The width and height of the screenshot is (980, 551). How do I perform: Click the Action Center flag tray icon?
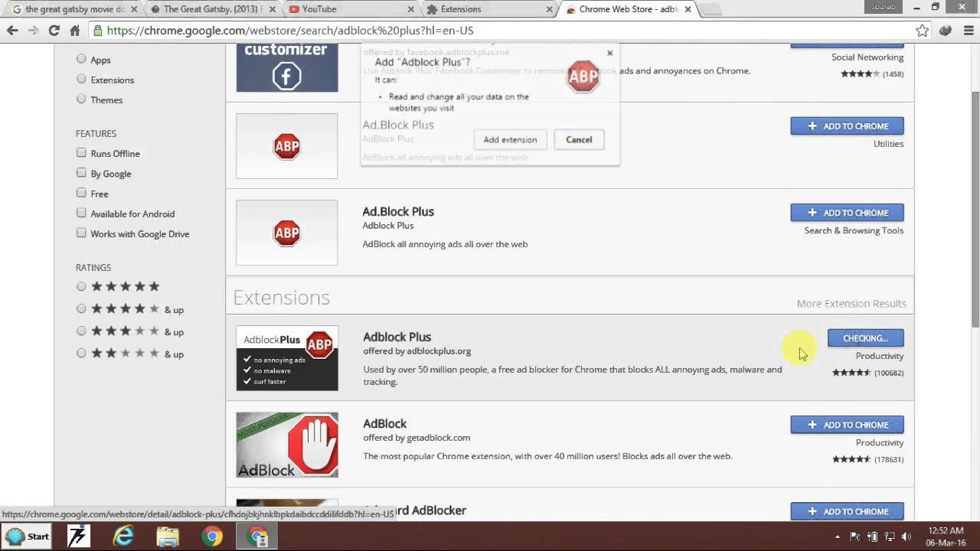pos(855,536)
